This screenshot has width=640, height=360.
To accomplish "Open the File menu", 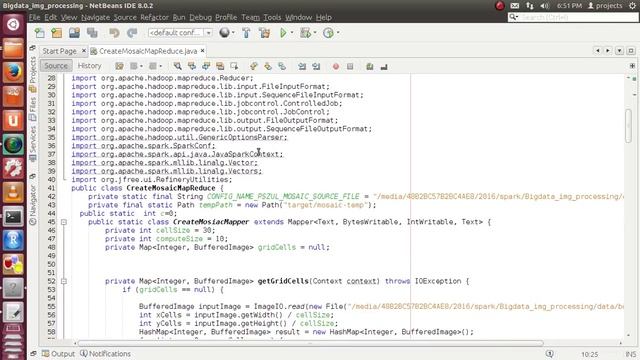I will [34, 17].
